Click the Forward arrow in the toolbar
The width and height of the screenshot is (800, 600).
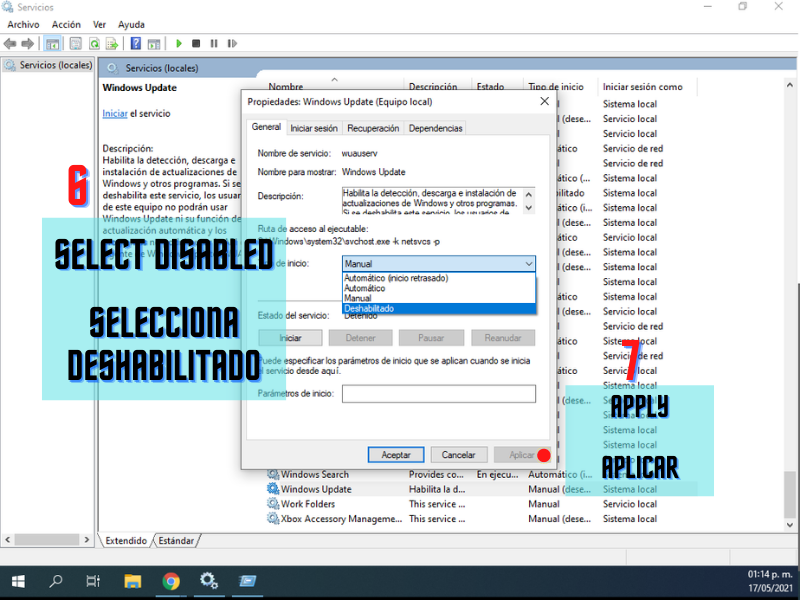[x=28, y=44]
